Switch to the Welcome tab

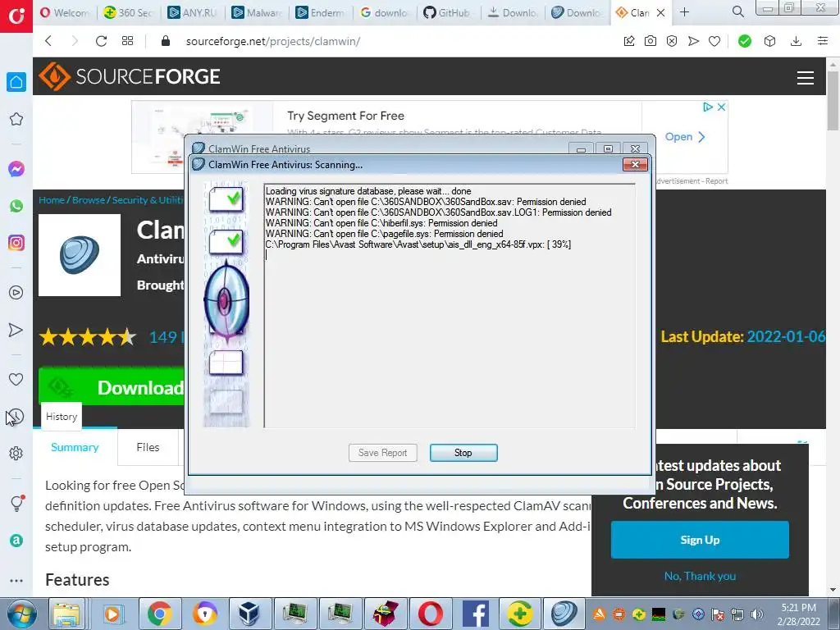[65, 12]
